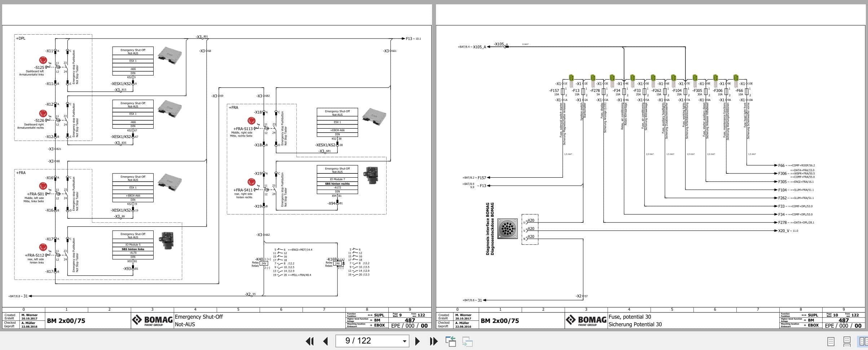Screen dimensions: 868x350
Task: Click inside the 9 / 122 page field
Action: tap(361, 341)
